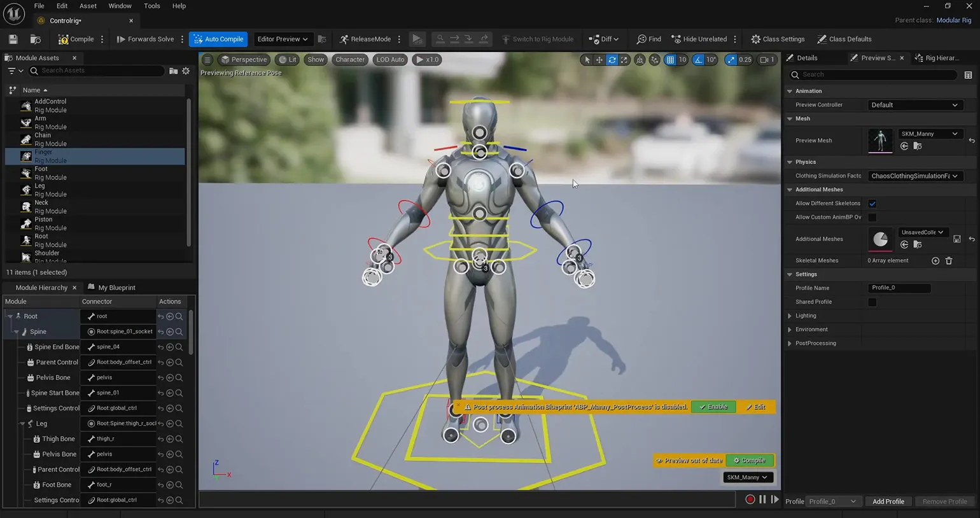Toggle Auto Compile mode

[218, 39]
